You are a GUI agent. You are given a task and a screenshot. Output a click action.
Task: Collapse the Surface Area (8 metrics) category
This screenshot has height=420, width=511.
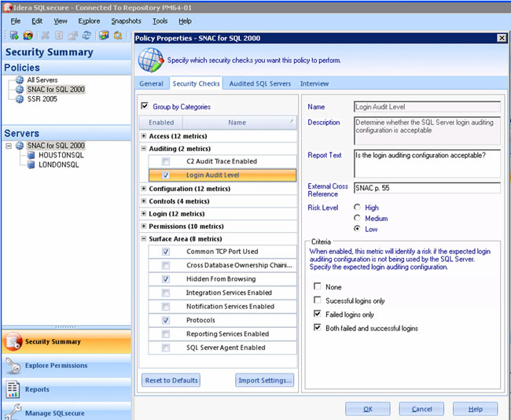(144, 238)
